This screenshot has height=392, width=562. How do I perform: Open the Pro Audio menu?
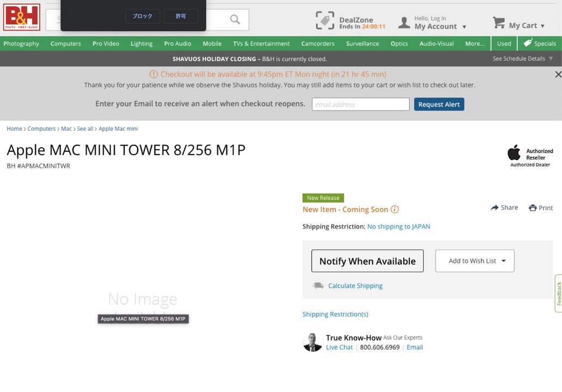click(x=178, y=44)
